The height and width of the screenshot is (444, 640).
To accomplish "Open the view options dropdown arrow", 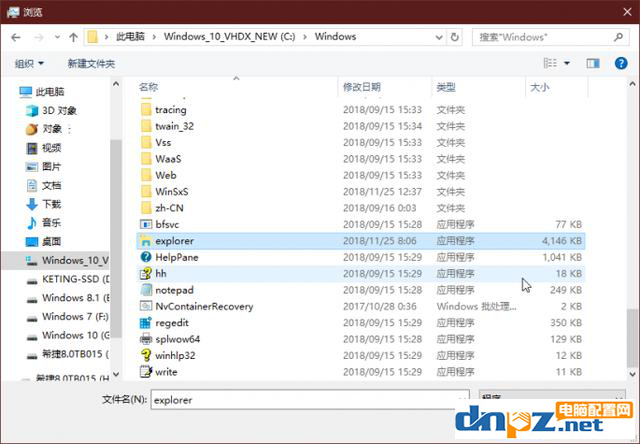I will click(567, 63).
